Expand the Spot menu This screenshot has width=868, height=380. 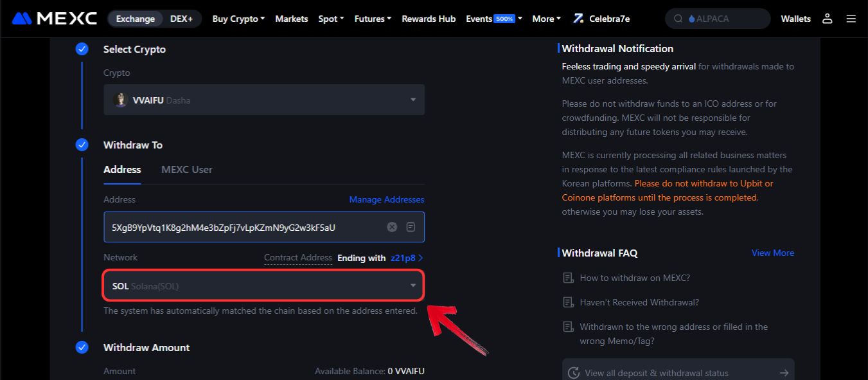tap(331, 19)
